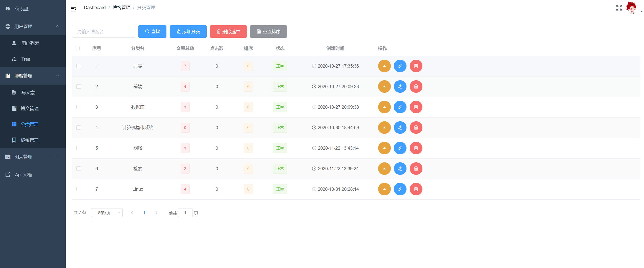This screenshot has height=268, width=644.
Task: Move the Linux category up
Action: click(x=384, y=189)
